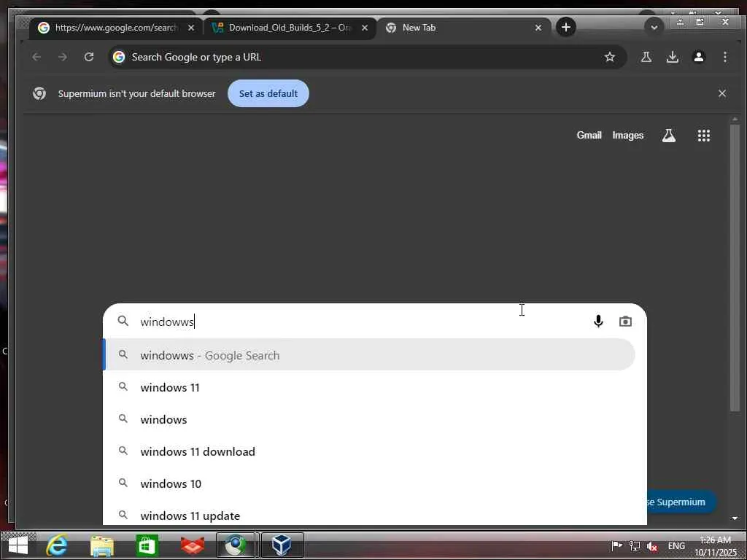This screenshot has height=560, width=747.
Task: Open a new tab with the plus button
Action: tap(565, 27)
